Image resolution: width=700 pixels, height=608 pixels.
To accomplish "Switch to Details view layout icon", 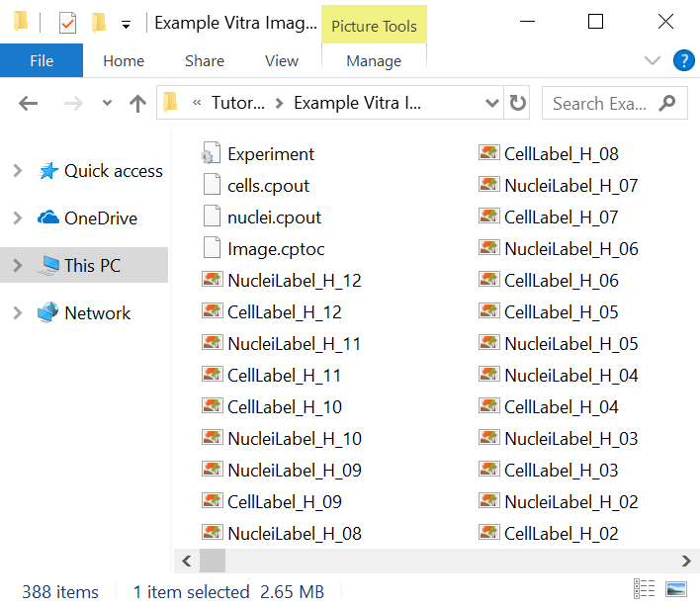I will 645,589.
